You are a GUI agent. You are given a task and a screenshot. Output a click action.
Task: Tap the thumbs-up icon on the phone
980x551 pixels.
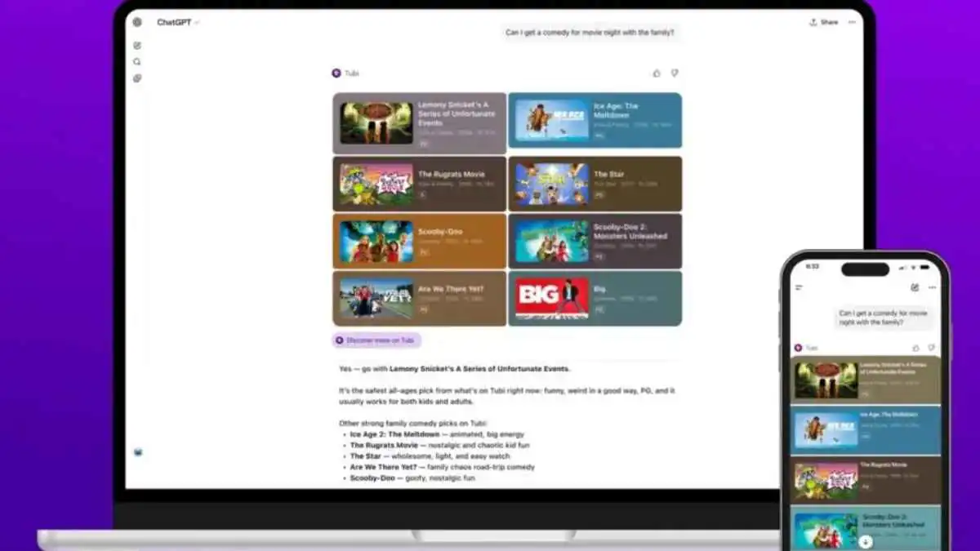coord(915,348)
